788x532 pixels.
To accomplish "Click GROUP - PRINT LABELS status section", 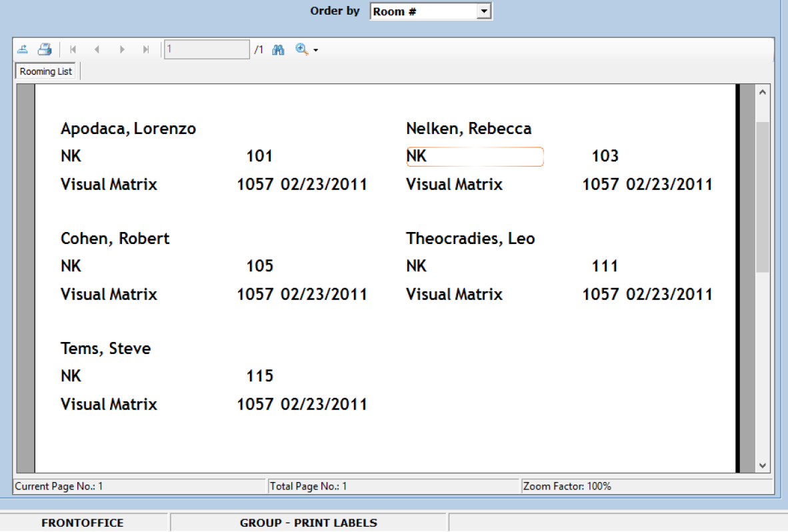I will 308,523.
